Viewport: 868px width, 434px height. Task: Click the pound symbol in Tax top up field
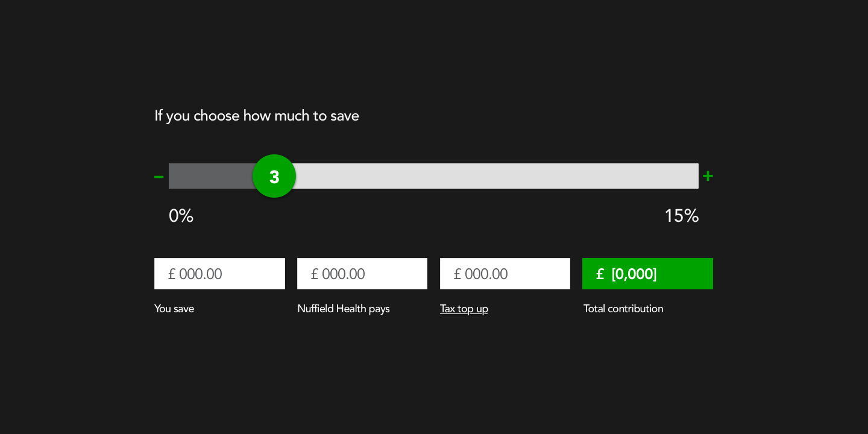[x=458, y=274]
